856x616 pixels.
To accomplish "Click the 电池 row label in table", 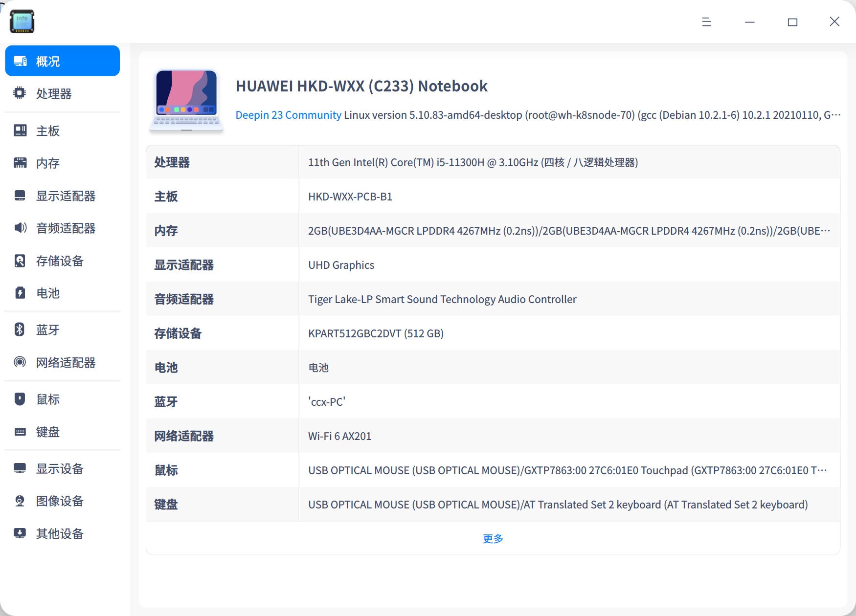I will [166, 368].
